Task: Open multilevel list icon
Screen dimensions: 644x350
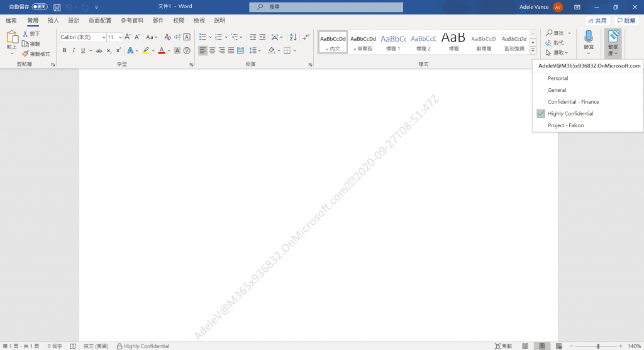Action: pos(235,37)
